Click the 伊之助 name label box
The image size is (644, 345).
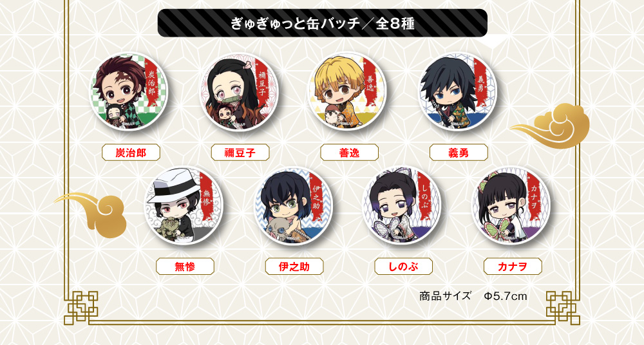(294, 266)
